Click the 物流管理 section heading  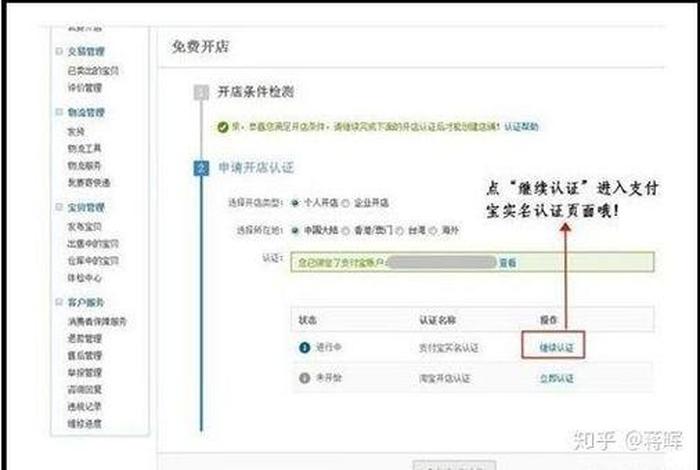pos(86,112)
